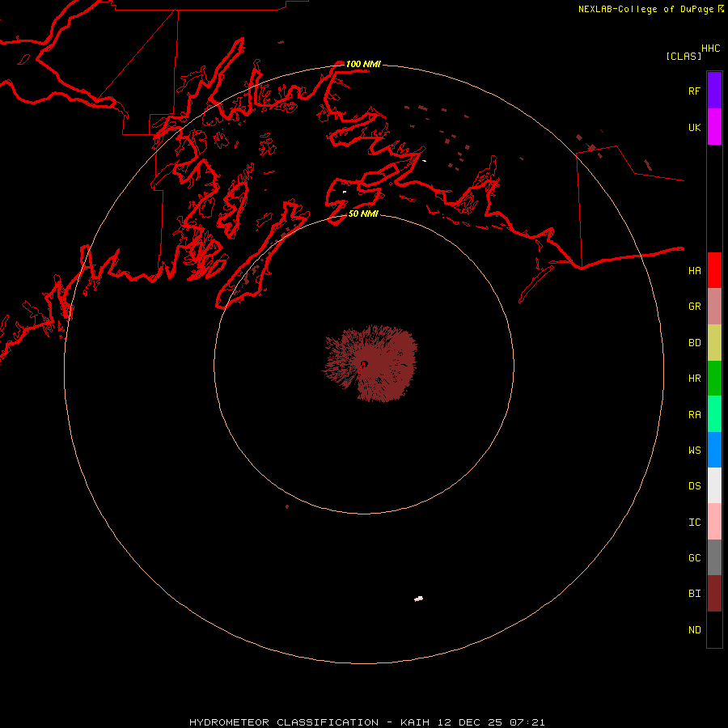The width and height of the screenshot is (728, 728).
Task: Click the small pink ice crystal echo in the south
Action: click(418, 599)
